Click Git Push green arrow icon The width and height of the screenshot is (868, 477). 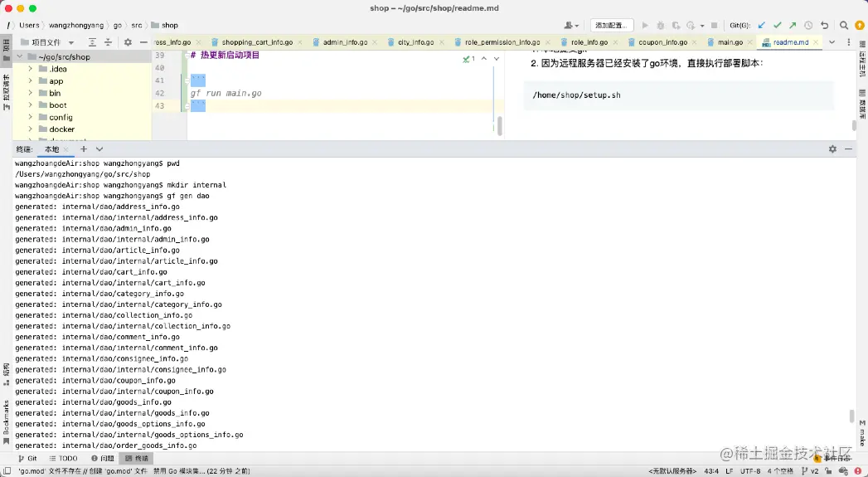[793, 26]
